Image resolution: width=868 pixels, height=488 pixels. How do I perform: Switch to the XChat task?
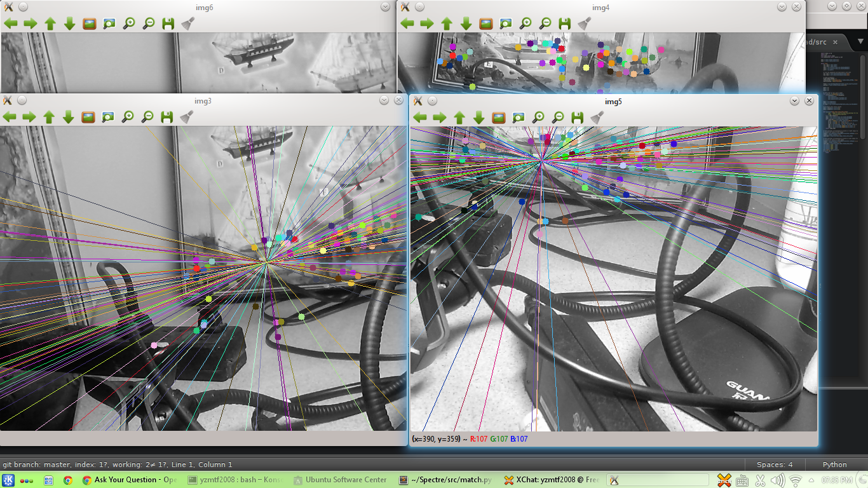[x=552, y=480]
